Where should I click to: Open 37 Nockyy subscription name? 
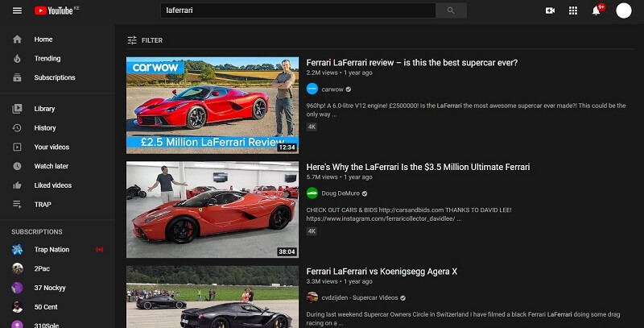point(50,288)
